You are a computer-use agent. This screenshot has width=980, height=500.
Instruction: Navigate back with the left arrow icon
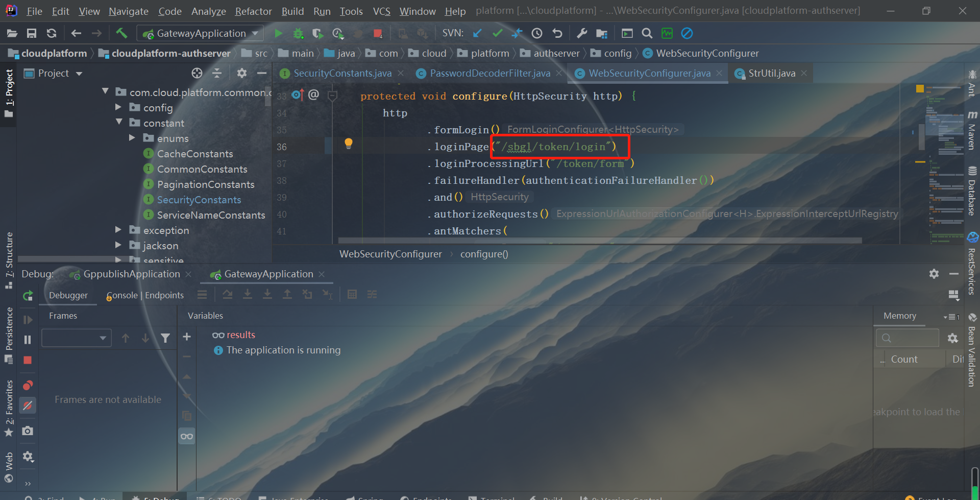coord(76,33)
